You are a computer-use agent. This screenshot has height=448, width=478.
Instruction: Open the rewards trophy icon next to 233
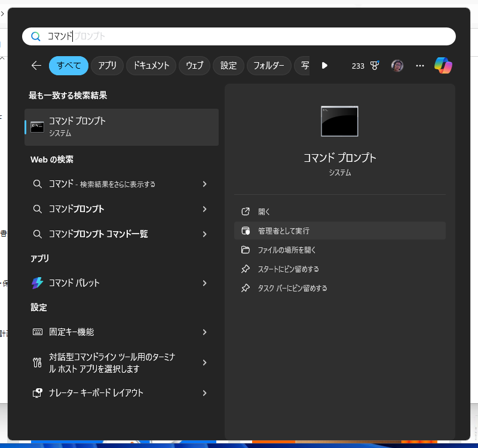pyautogui.click(x=375, y=66)
